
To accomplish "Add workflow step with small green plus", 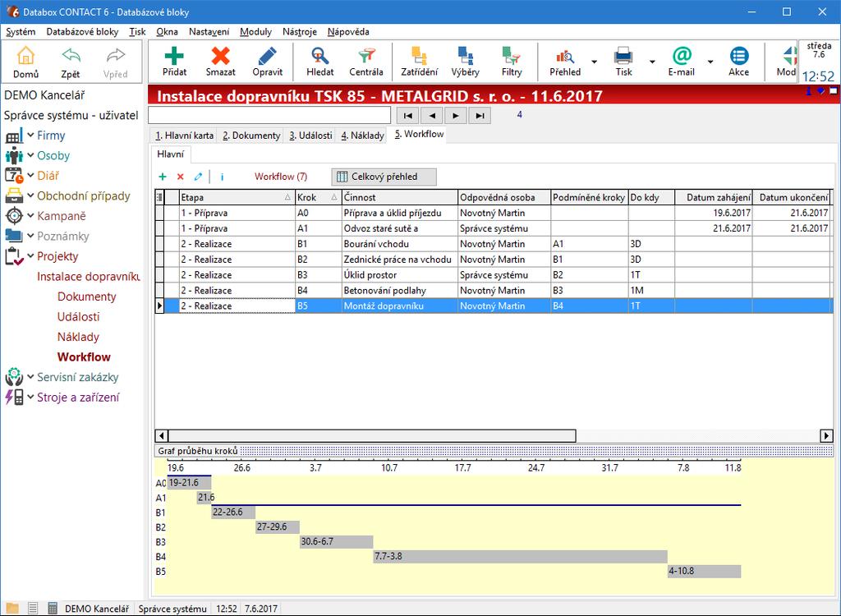I will (163, 177).
